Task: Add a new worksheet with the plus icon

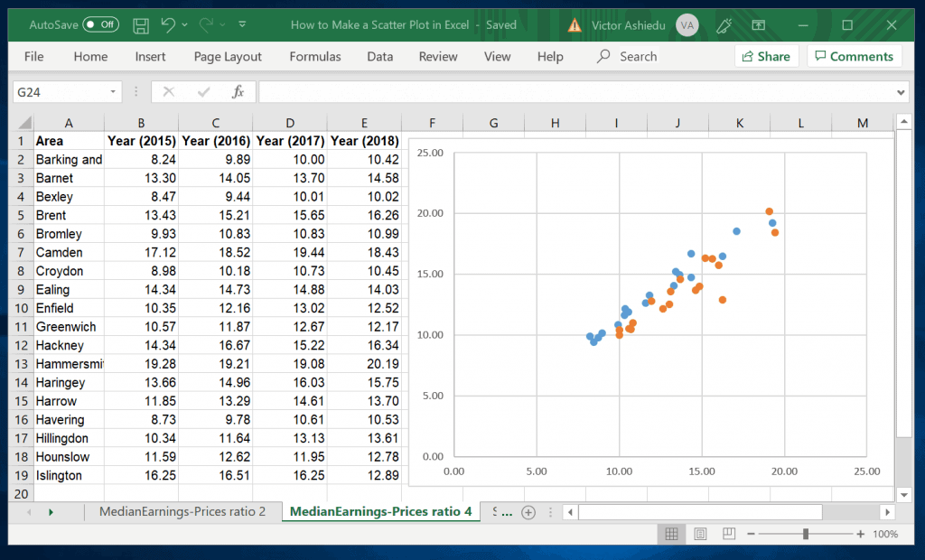Action: coord(528,511)
